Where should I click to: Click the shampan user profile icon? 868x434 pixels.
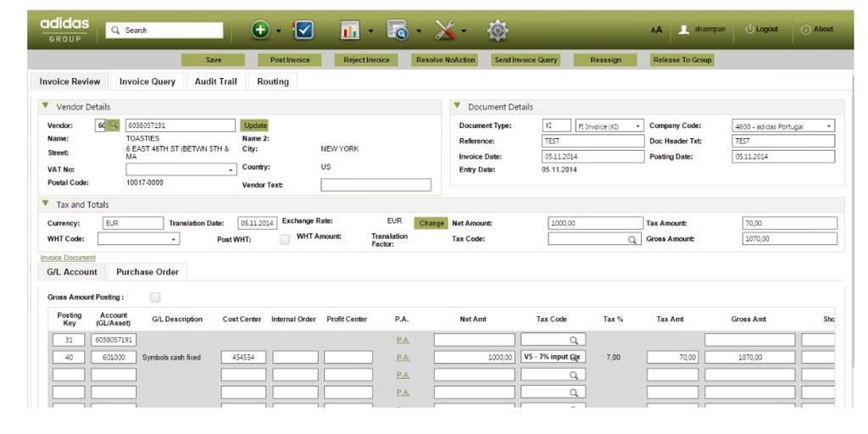coord(684,30)
